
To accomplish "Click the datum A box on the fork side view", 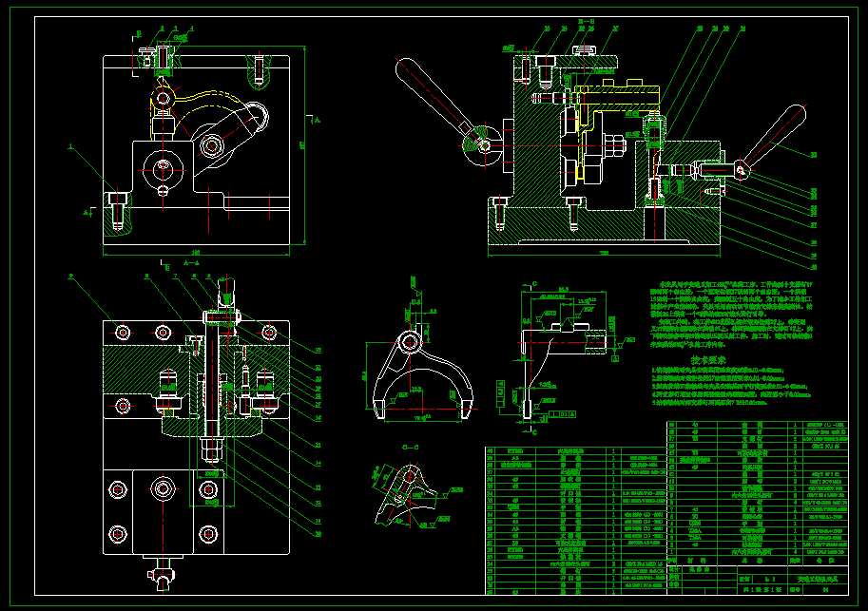I will 615,359.
